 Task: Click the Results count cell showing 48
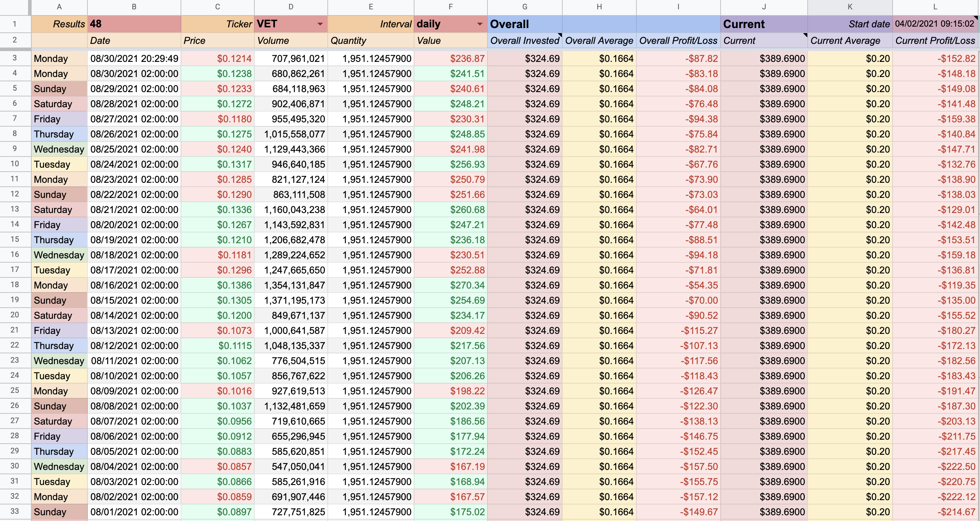tap(134, 24)
